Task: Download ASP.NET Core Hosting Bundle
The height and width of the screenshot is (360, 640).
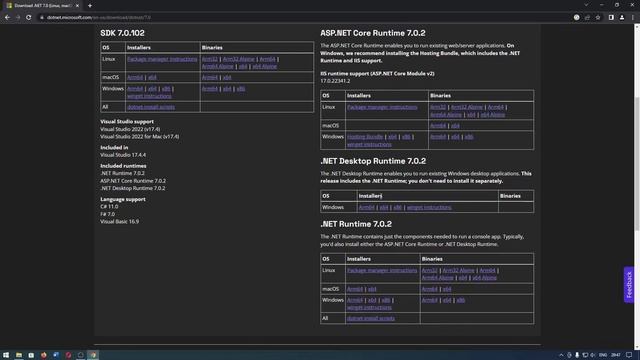Action: pos(365,137)
